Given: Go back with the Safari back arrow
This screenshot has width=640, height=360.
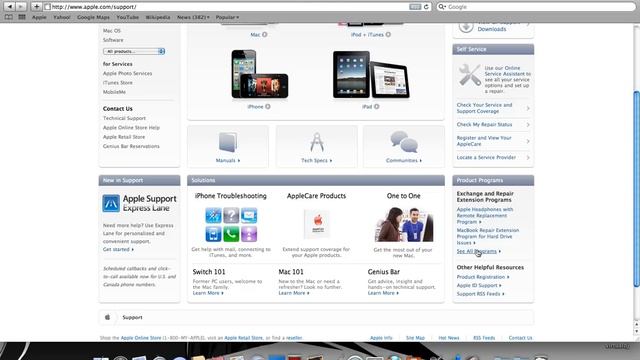Looking at the screenshot, I should (10, 7).
